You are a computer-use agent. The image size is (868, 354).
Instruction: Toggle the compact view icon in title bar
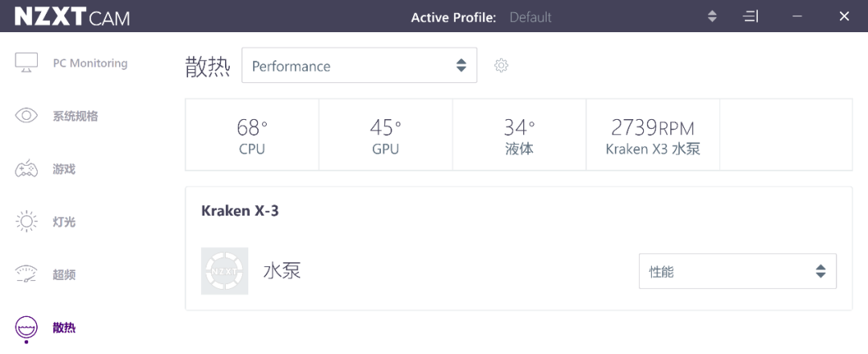pos(750,17)
